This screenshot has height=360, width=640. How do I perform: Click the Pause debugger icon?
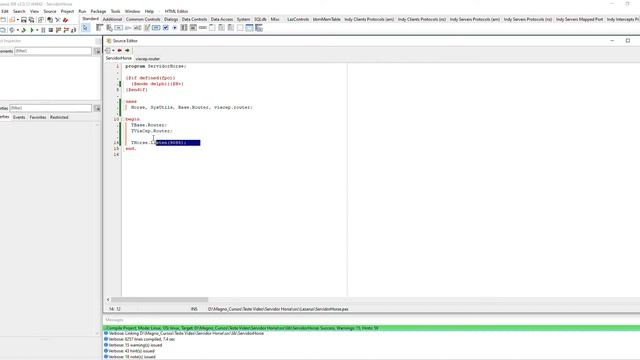(x=43, y=30)
